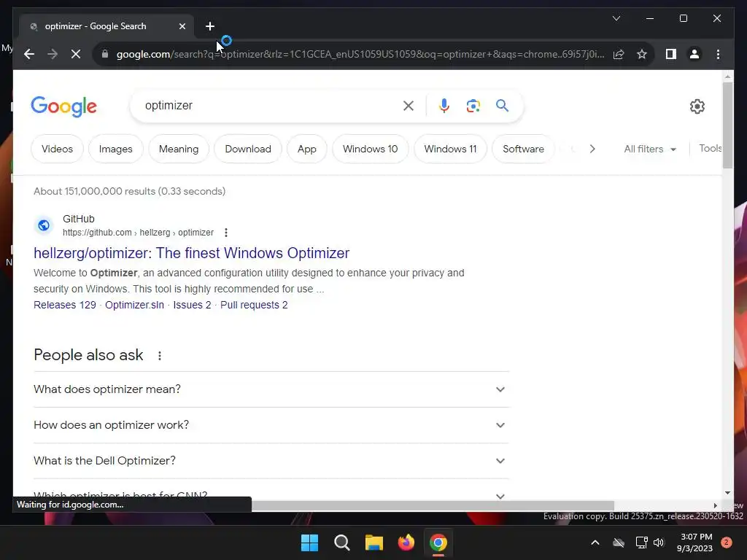The height and width of the screenshot is (560, 747).
Task: Show more filter chips with the right arrow
Action: [x=592, y=149]
